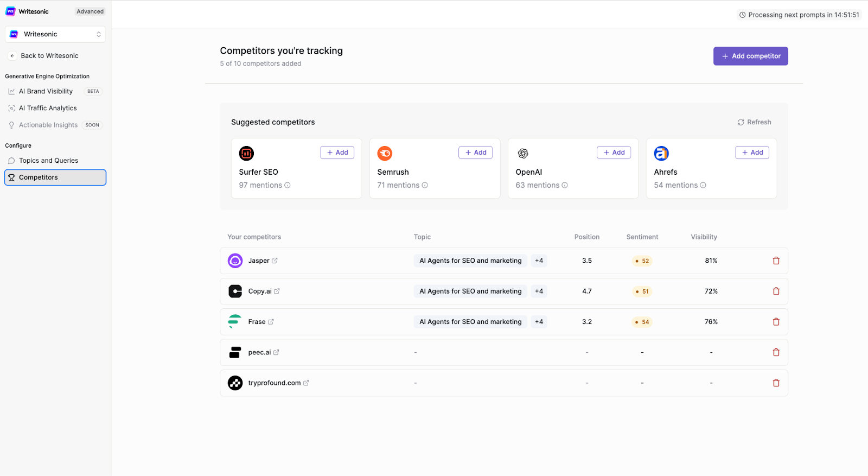The width and height of the screenshot is (868, 476).
Task: Open Frase external link icon
Action: (271, 322)
